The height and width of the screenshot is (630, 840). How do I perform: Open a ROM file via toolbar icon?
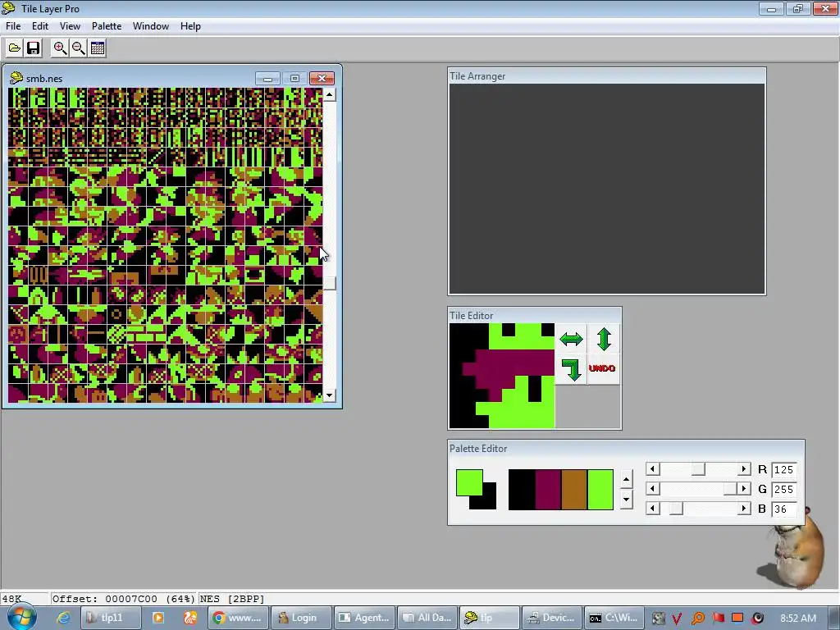click(15, 48)
